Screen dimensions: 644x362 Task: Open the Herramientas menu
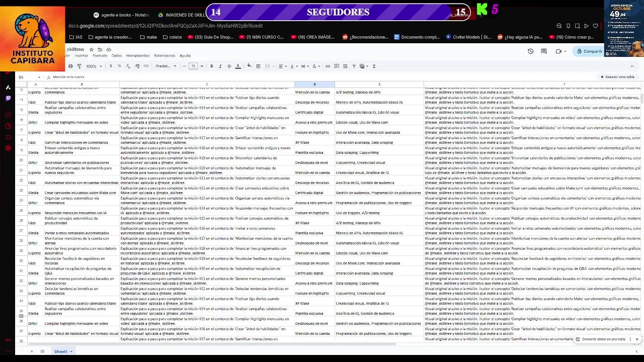coord(138,56)
